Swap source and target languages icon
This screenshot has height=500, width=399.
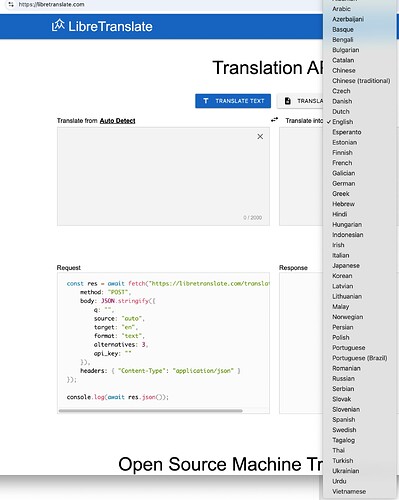click(274, 120)
